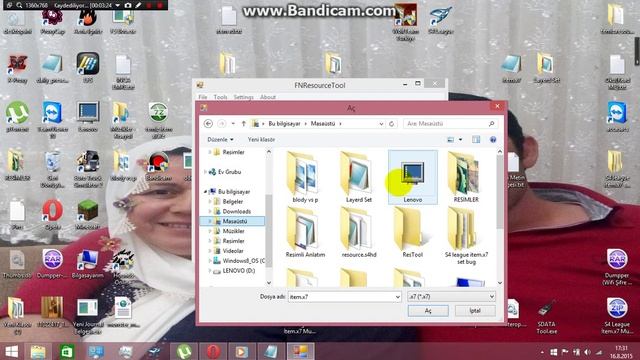Open the Windows Start button
640x360 pixels.
[x=11, y=351]
